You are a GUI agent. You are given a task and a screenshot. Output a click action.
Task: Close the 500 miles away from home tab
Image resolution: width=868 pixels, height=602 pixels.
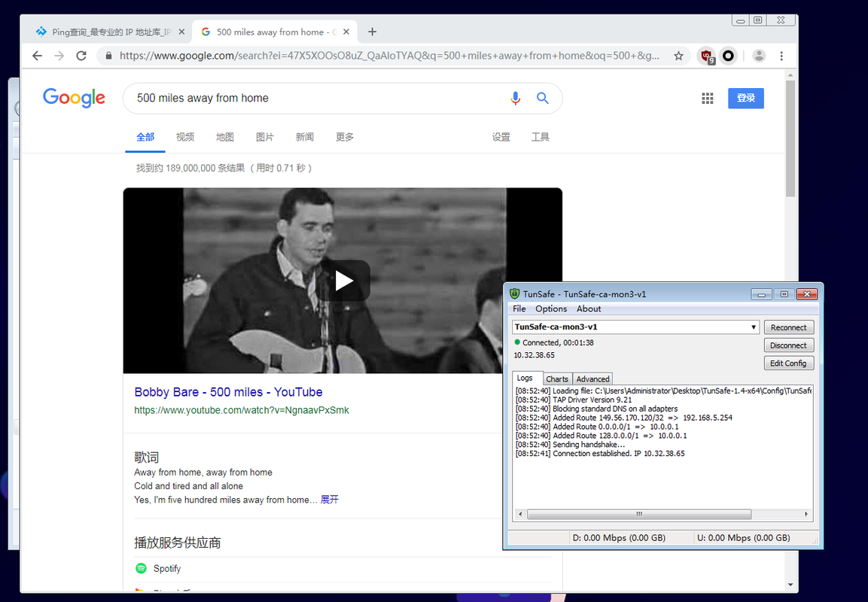[x=346, y=32]
